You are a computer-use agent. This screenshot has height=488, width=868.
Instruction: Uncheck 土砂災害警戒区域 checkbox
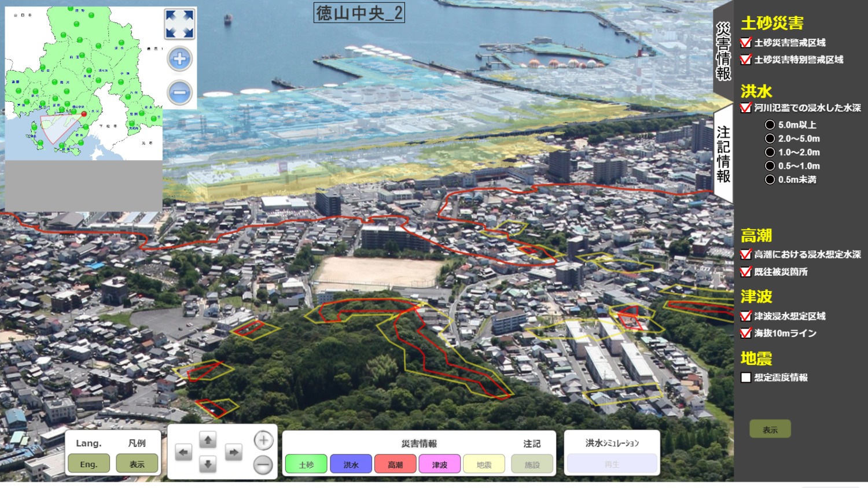click(746, 43)
